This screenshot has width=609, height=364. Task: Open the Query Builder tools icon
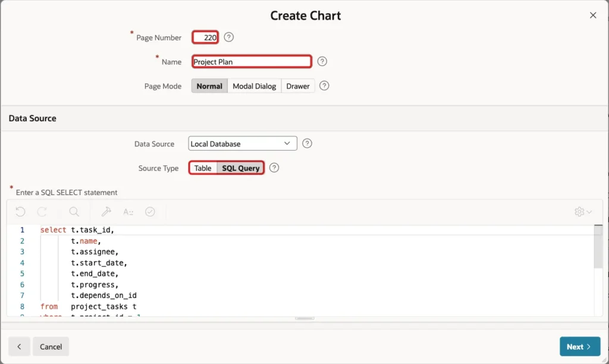(x=106, y=212)
